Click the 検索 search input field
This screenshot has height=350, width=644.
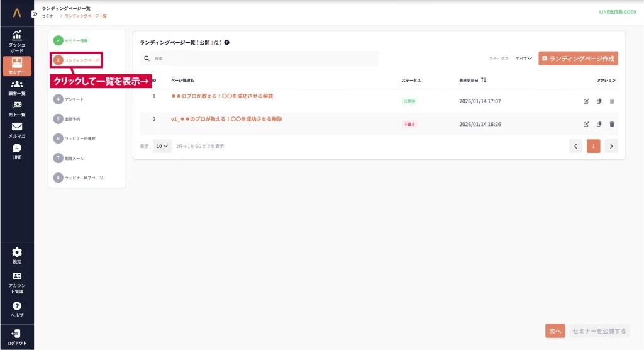pyautogui.click(x=264, y=59)
